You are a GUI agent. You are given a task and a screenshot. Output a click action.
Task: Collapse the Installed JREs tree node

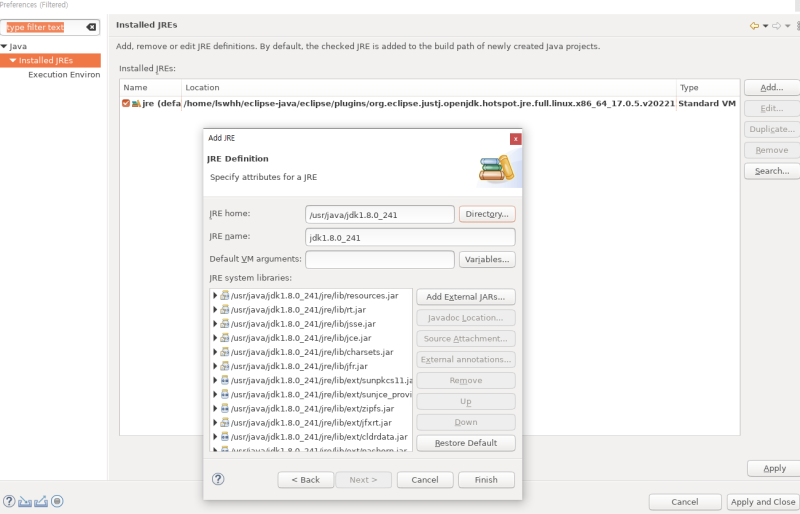[x=13, y=60]
